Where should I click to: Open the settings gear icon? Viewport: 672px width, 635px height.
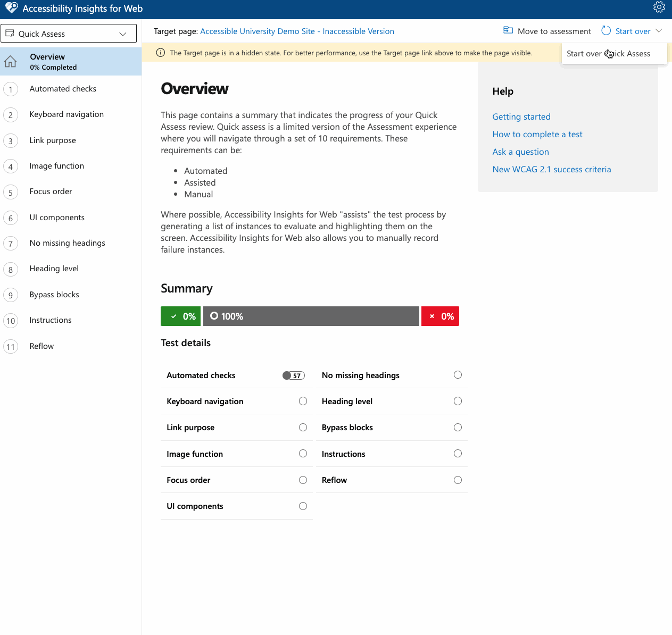[659, 7]
